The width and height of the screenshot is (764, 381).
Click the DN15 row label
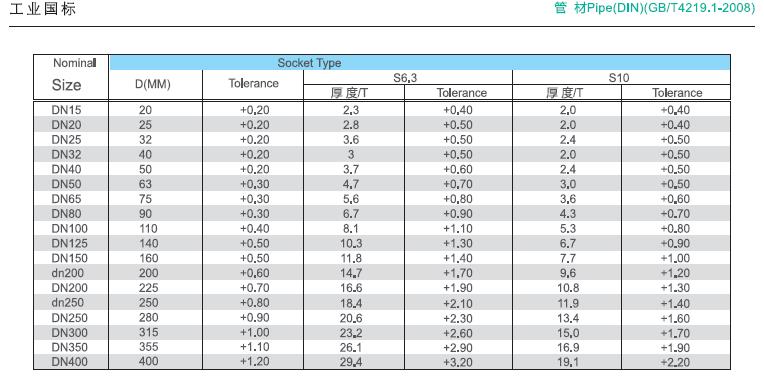(x=66, y=110)
